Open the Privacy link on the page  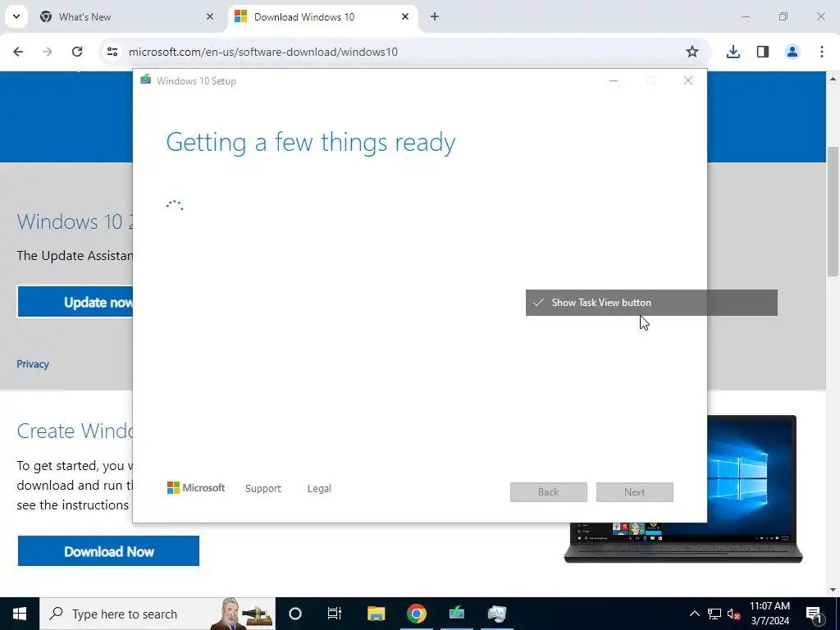[33, 363]
